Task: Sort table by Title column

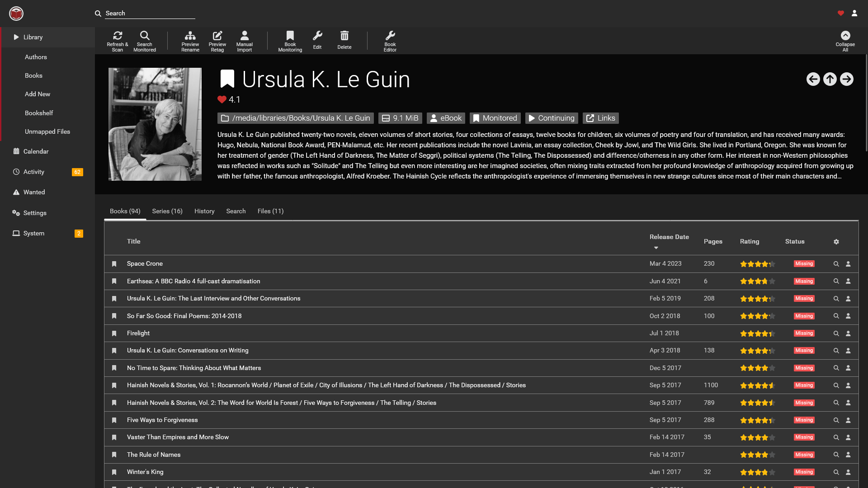Action: [x=133, y=241]
